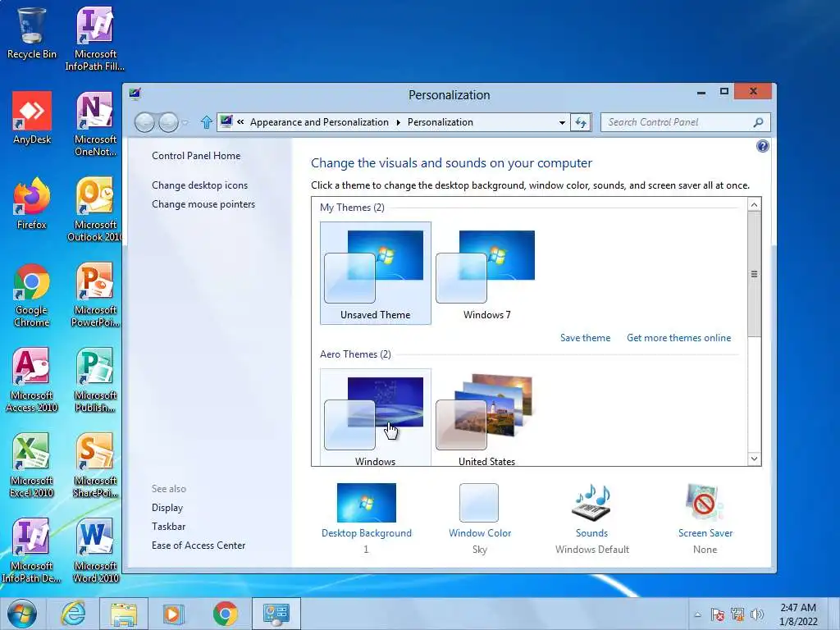The width and height of the screenshot is (840, 630).
Task: Open the Display link
Action: pos(167,508)
